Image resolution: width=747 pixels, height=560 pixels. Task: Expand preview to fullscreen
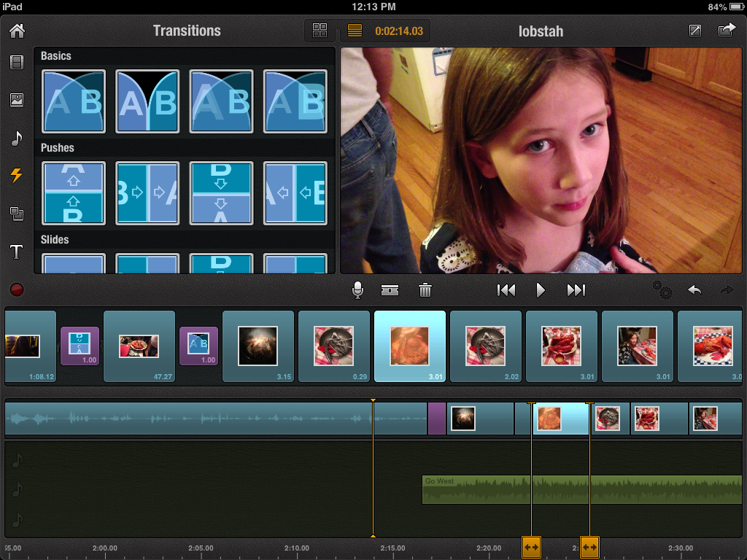(x=694, y=31)
